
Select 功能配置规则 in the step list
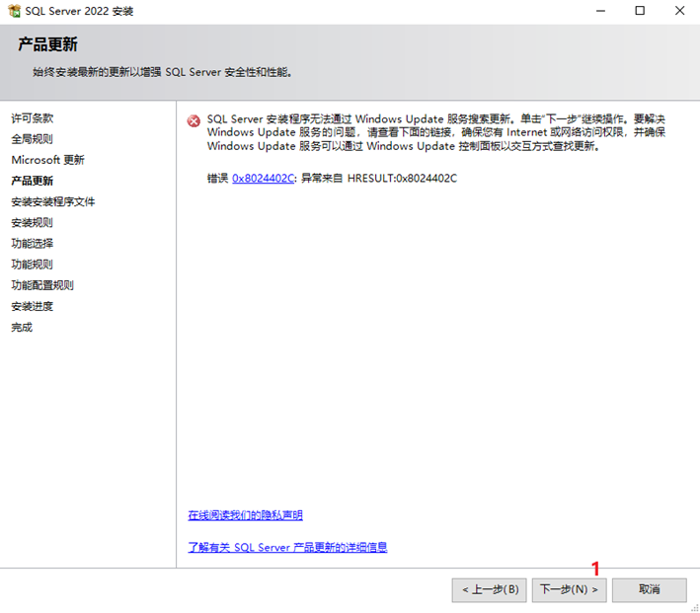[x=42, y=285]
